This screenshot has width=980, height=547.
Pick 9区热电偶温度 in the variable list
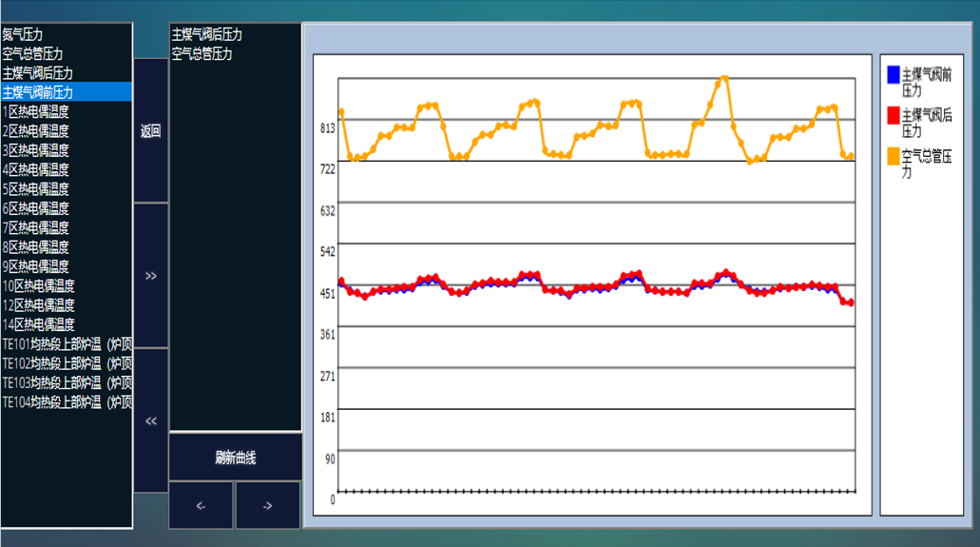(x=36, y=266)
